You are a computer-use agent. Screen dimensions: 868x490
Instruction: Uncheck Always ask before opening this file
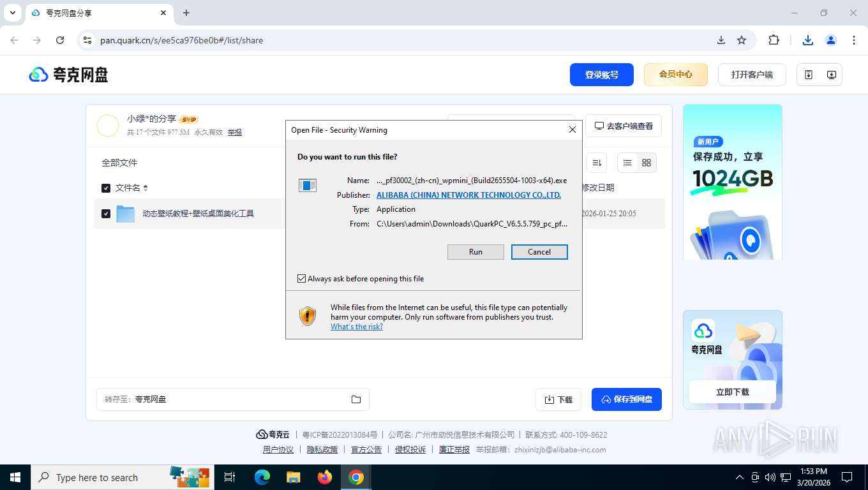pos(301,279)
